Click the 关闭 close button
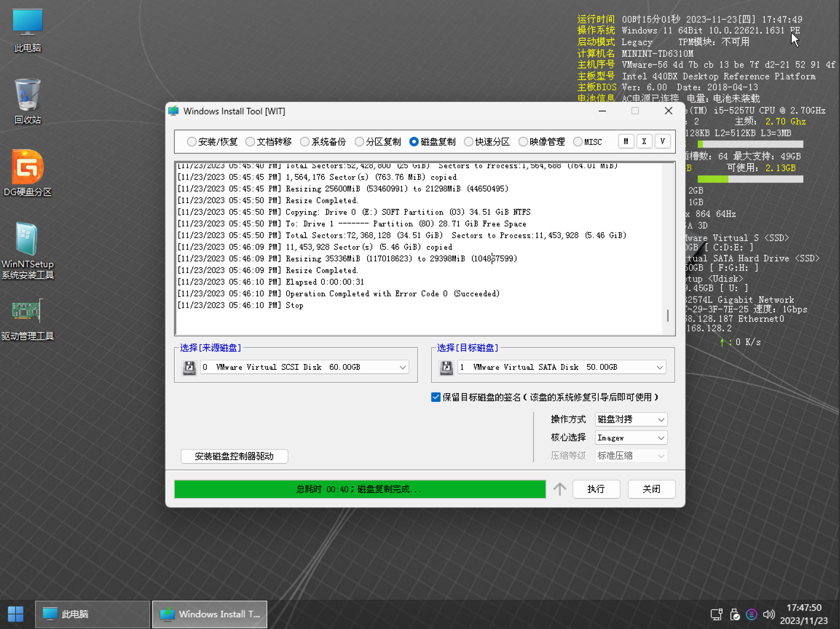840x629 pixels. point(651,489)
